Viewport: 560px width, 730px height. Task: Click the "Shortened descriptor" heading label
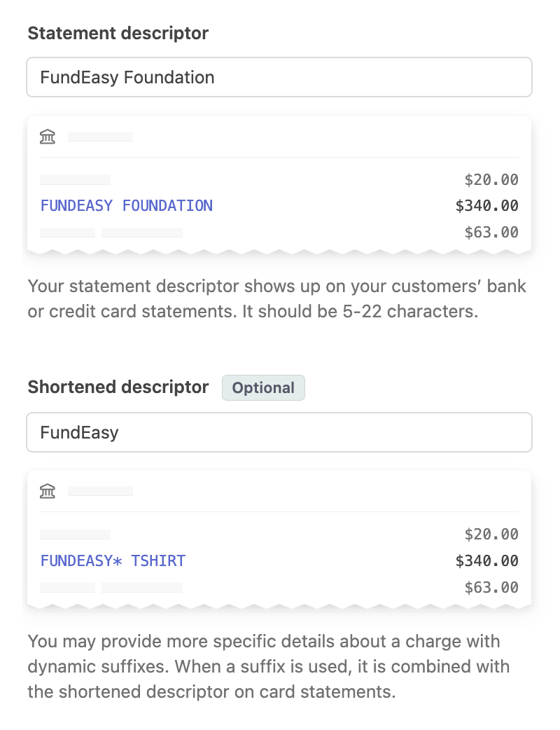(x=118, y=387)
